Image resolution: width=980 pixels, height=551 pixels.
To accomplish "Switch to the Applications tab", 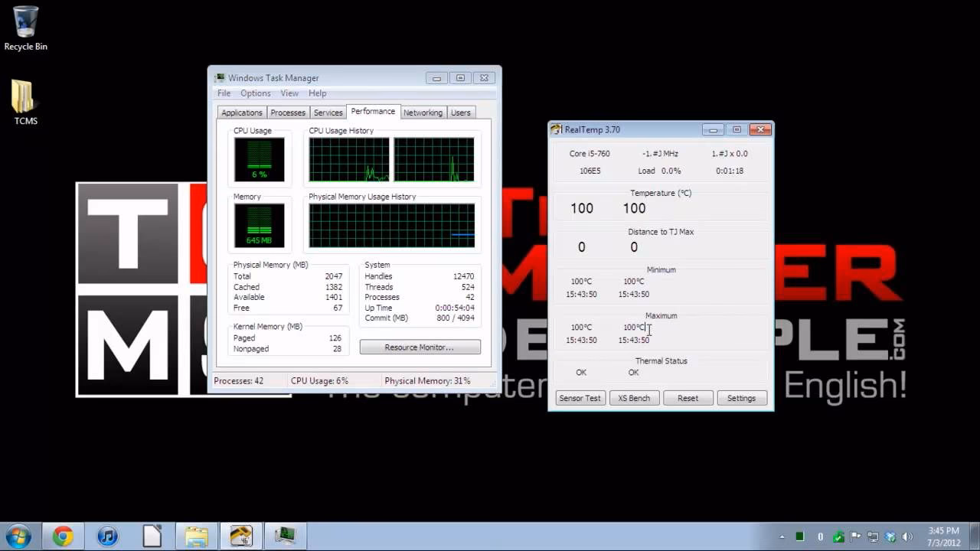I will [x=242, y=112].
